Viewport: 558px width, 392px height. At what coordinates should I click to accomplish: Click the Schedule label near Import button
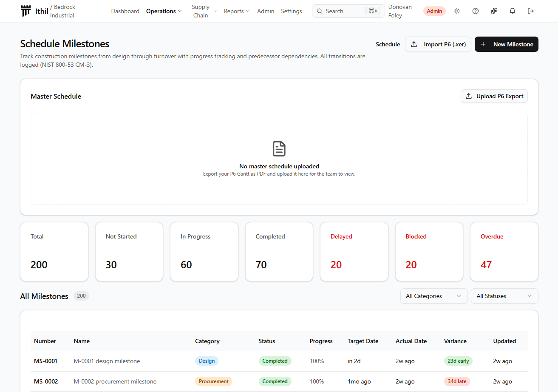(x=388, y=44)
